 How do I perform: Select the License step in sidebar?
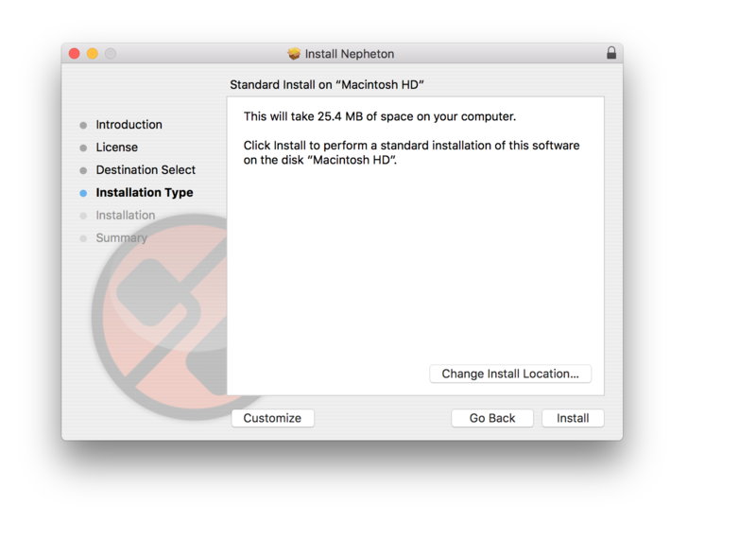click(x=116, y=148)
